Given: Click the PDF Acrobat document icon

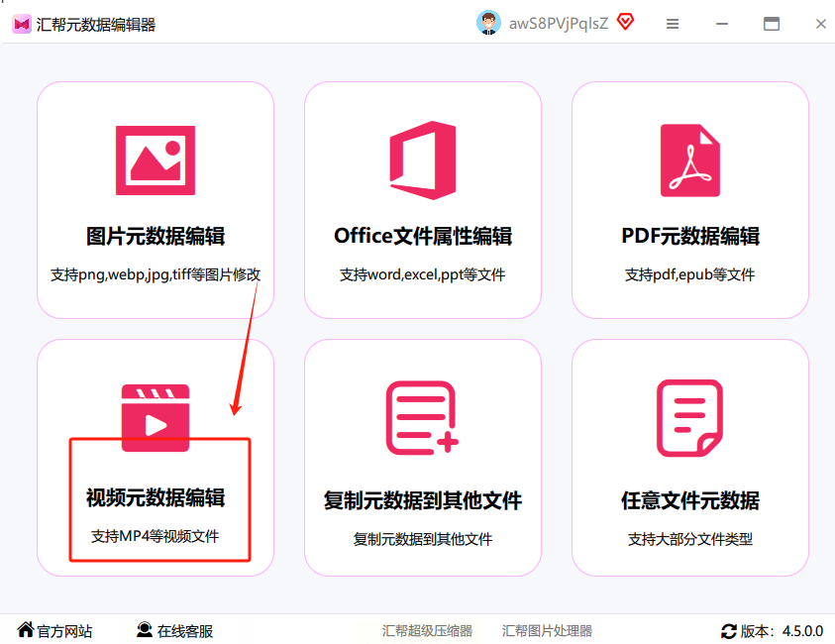Looking at the screenshot, I should click(690, 161).
